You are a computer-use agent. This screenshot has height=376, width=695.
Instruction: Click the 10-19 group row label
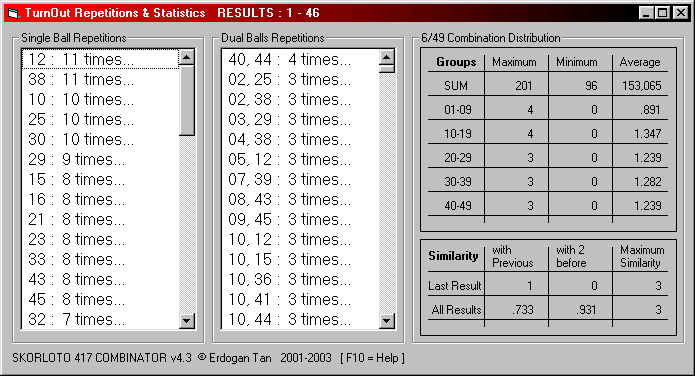click(x=457, y=133)
